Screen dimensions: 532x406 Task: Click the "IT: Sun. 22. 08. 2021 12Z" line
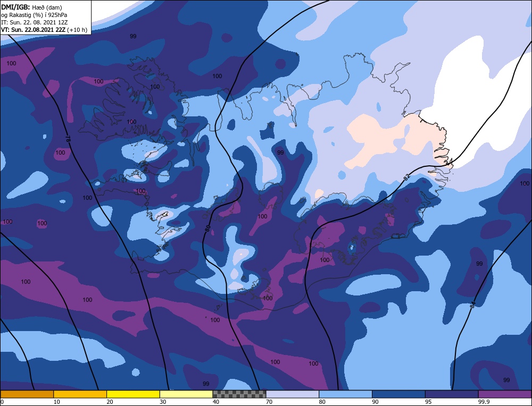(x=34, y=22)
